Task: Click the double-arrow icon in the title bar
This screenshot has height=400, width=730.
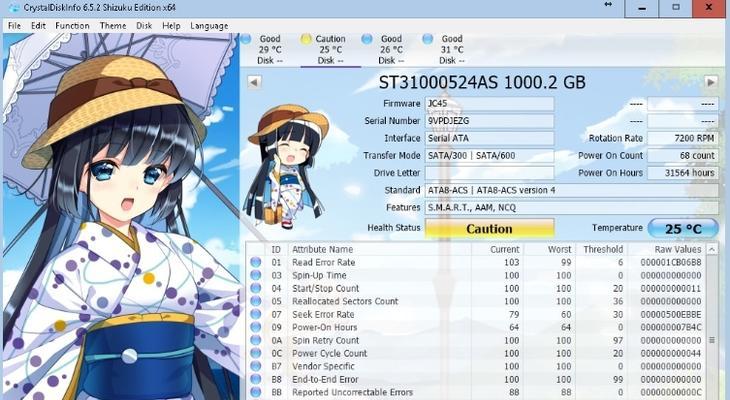Action: 608,4
